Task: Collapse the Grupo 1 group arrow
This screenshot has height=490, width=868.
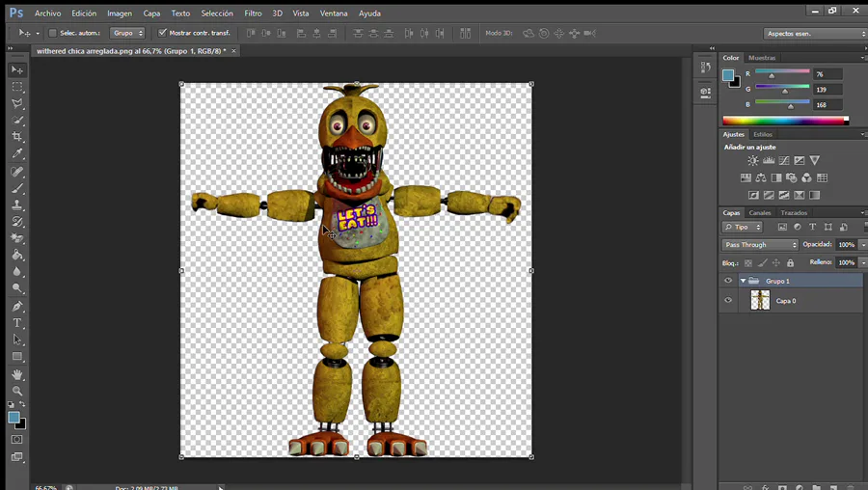Action: [x=743, y=281]
